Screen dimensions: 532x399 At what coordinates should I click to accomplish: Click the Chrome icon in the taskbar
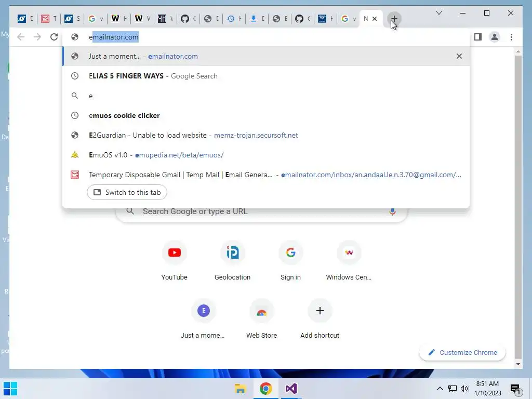[265, 389]
